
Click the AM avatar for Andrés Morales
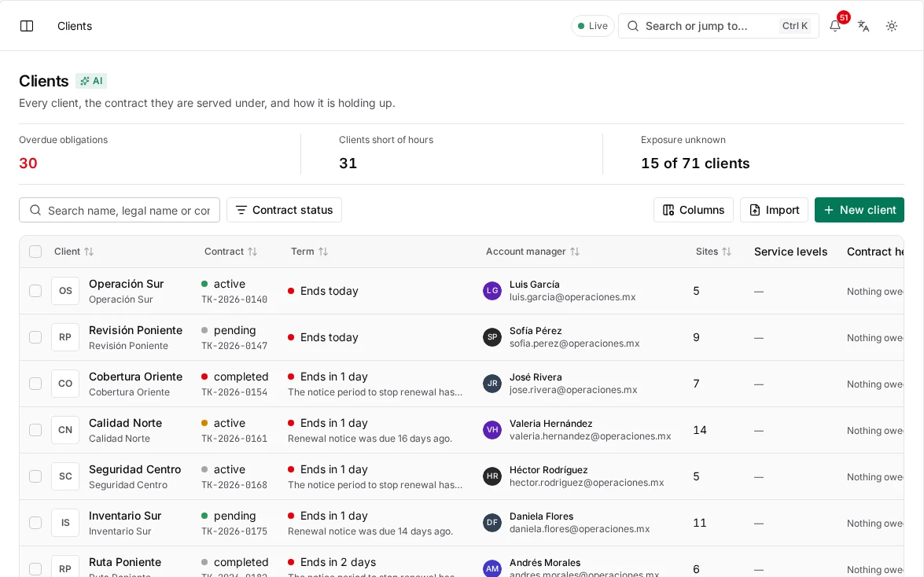click(492, 569)
